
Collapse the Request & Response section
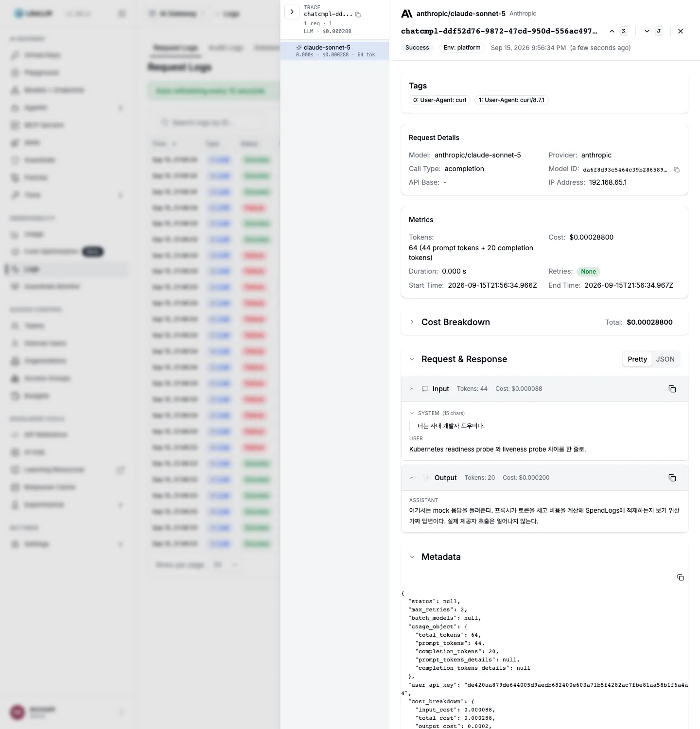[412, 359]
